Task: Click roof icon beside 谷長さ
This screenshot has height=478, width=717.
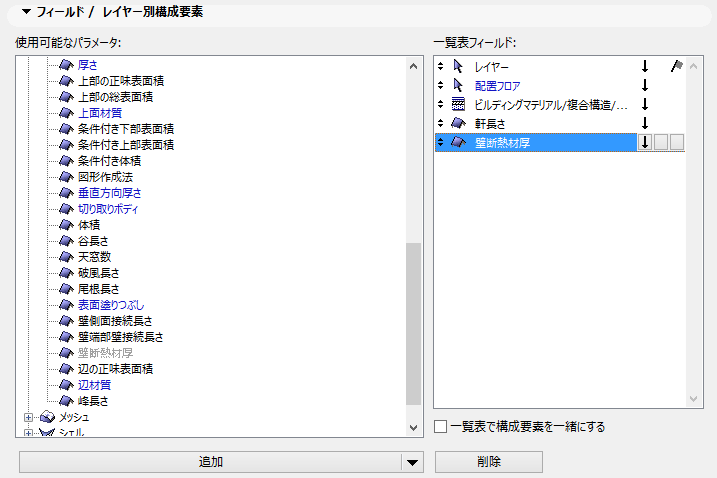Action: pyautogui.click(x=66, y=241)
